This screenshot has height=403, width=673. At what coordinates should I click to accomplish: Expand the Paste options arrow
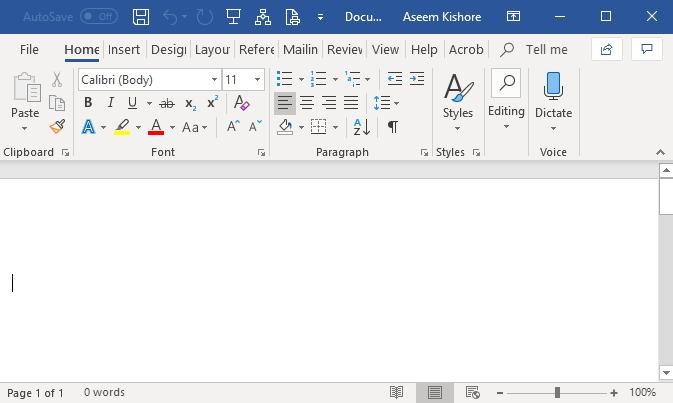tap(24, 128)
